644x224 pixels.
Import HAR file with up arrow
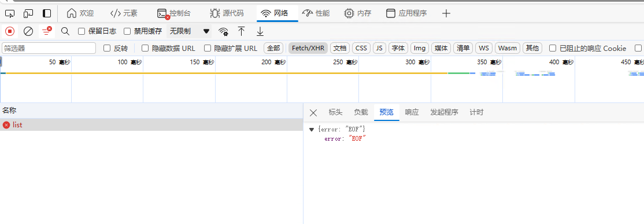[x=242, y=31]
